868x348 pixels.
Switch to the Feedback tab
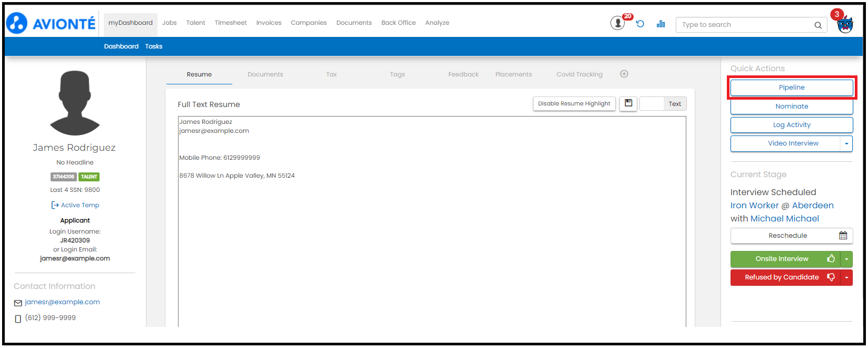coord(463,74)
